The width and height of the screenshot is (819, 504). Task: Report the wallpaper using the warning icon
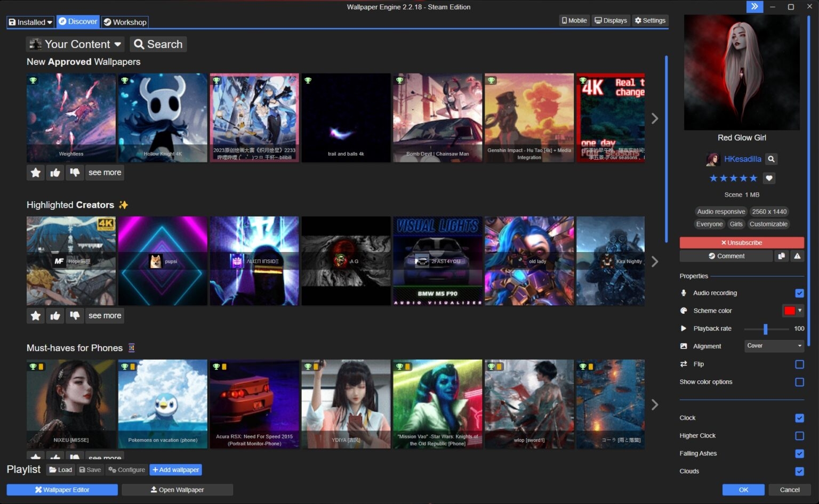pyautogui.click(x=797, y=256)
